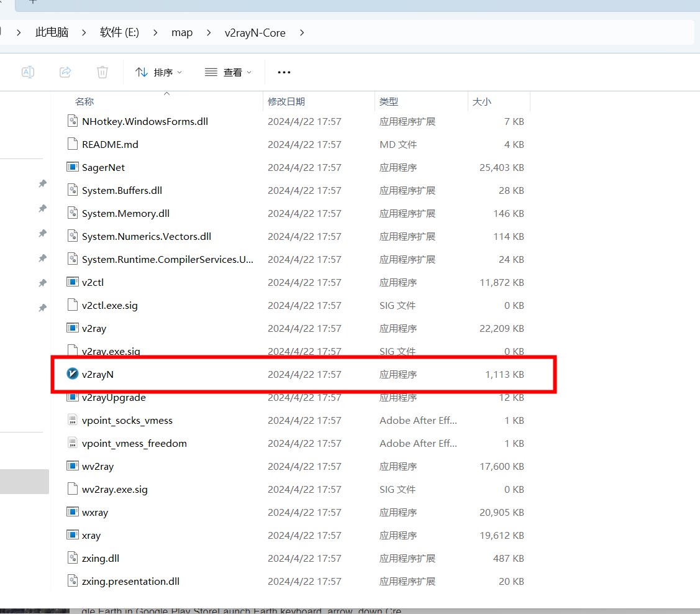
Task: Navigate to the map folder breadcrumb
Action: pos(182,32)
